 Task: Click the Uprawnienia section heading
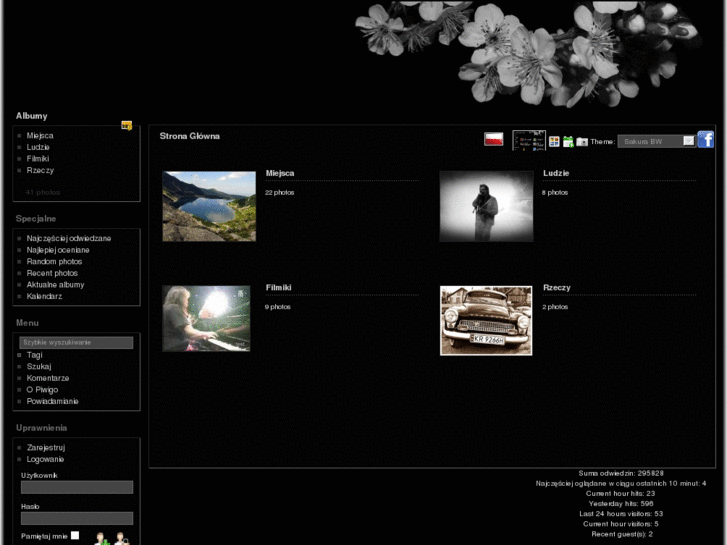(41, 428)
